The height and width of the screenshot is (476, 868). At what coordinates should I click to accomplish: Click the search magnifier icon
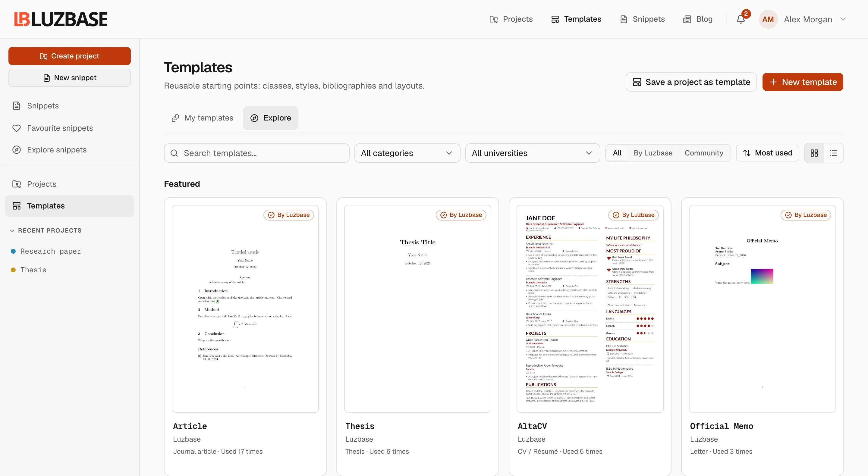point(174,153)
